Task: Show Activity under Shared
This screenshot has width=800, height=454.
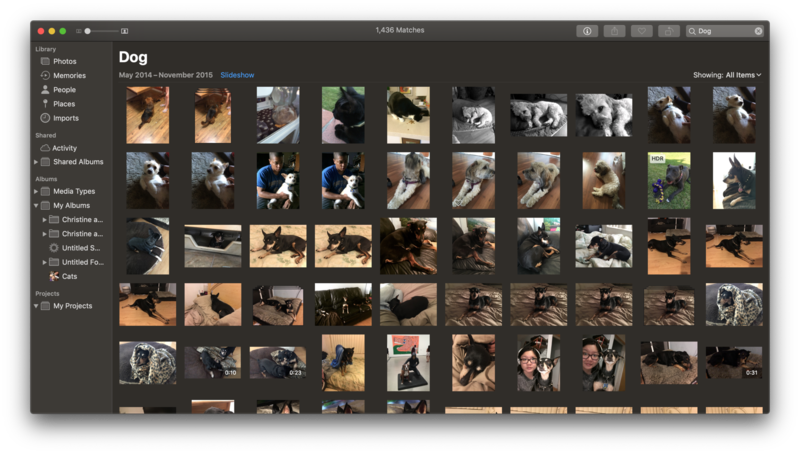Action: (65, 148)
